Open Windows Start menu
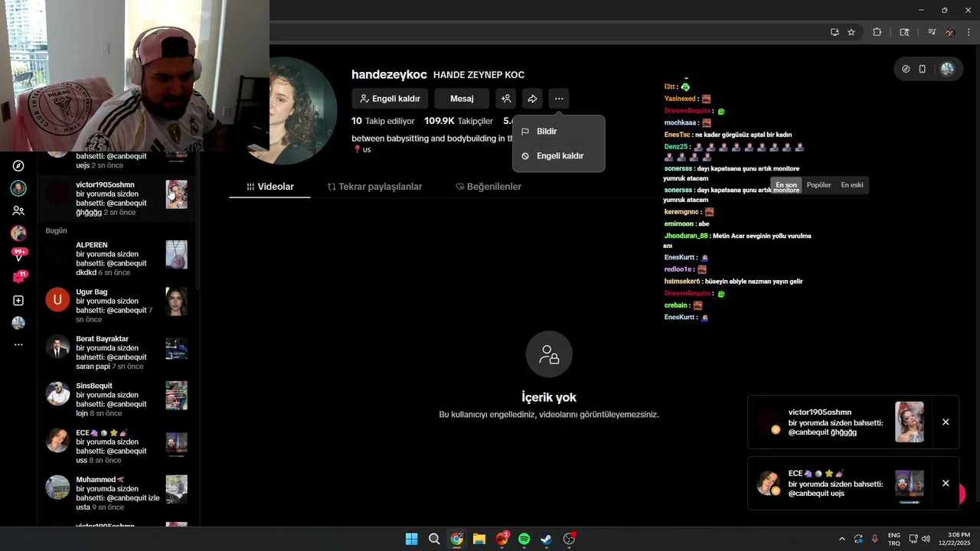 (x=412, y=539)
